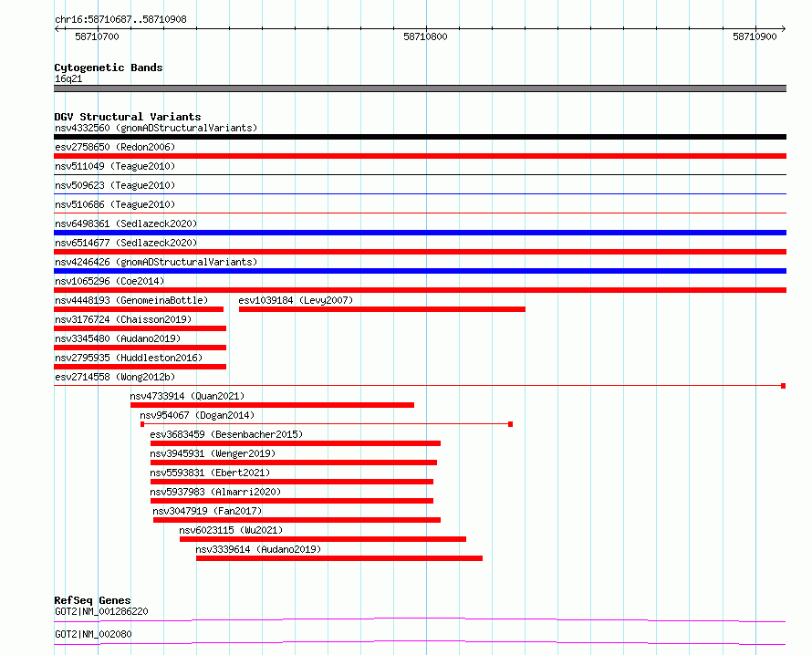The width and height of the screenshot is (812, 655).
Task: Click the nsv1065296 (Coe2014) label
Action: pos(109,281)
